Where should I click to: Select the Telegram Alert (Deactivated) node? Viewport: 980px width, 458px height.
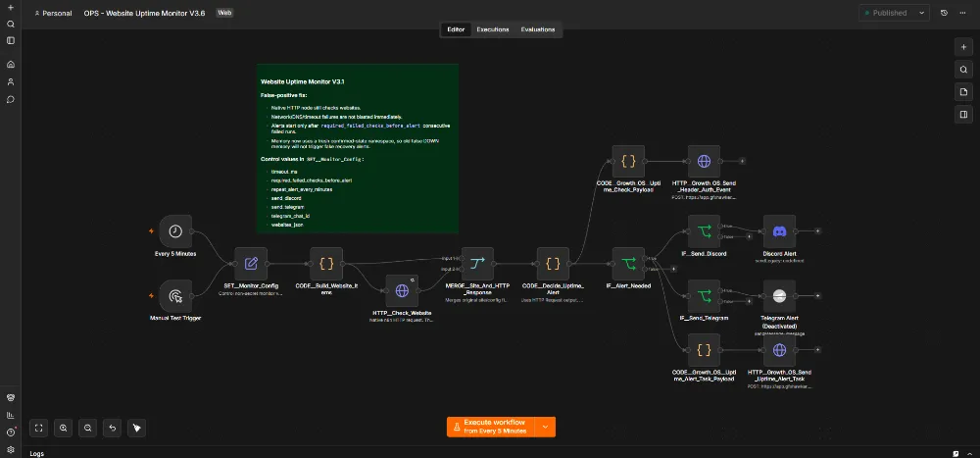pyautogui.click(x=779, y=296)
